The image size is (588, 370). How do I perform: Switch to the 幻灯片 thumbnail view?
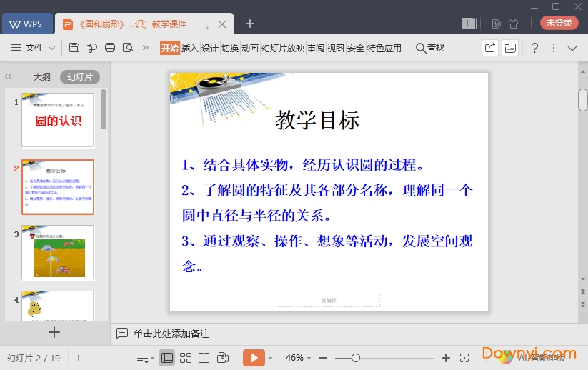80,77
